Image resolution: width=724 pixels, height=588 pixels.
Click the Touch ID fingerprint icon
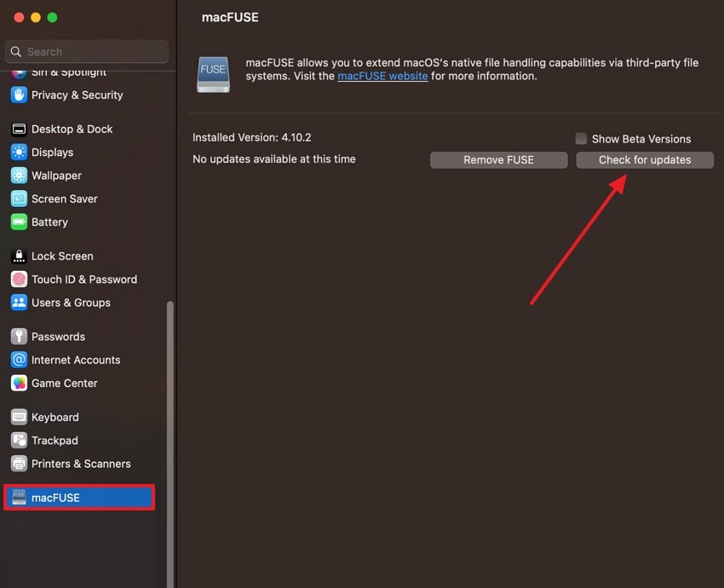(19, 280)
